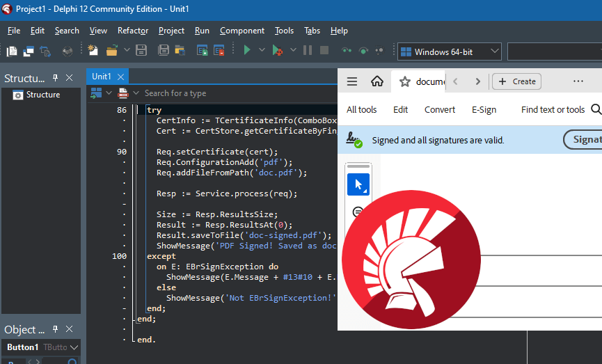Screen dimensions: 602x364
Task: Click the star icon on document tab
Action: pyautogui.click(x=404, y=81)
